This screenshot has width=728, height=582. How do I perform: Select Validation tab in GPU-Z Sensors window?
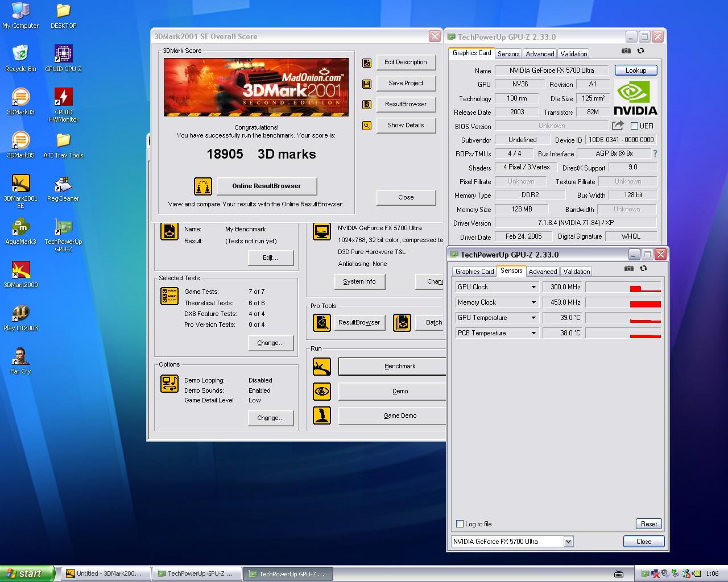point(577,272)
